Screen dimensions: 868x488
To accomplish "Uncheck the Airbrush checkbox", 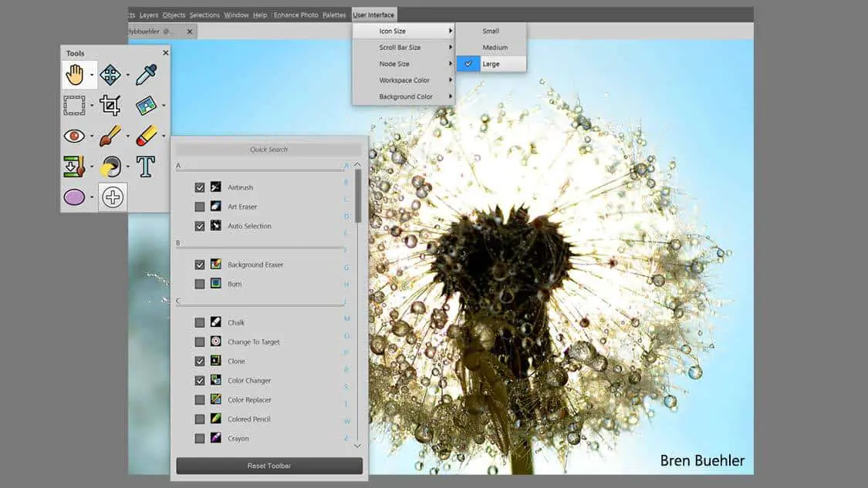I will [200, 187].
